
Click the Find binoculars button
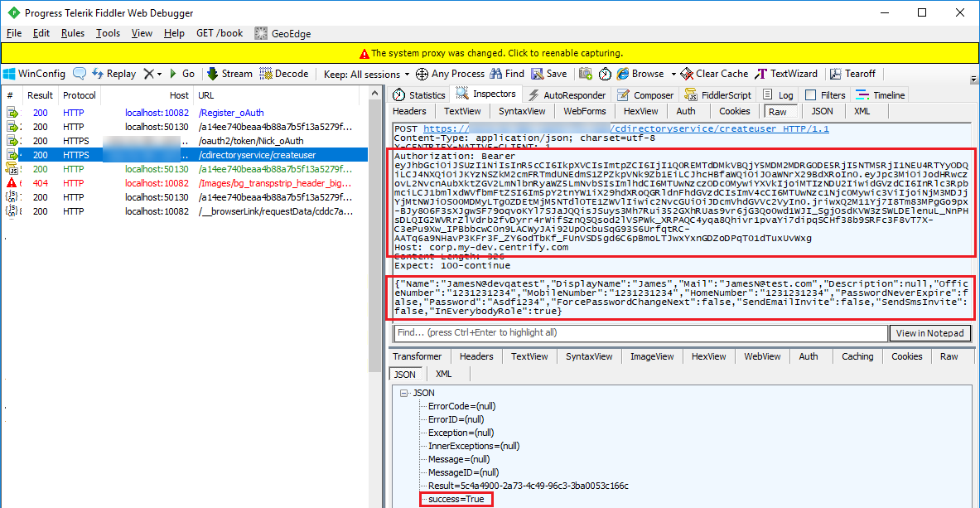click(507, 74)
